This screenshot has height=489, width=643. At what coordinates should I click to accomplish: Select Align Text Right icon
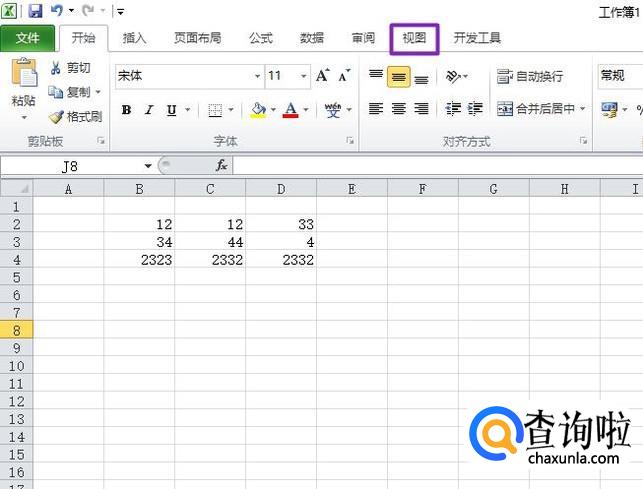(x=421, y=109)
